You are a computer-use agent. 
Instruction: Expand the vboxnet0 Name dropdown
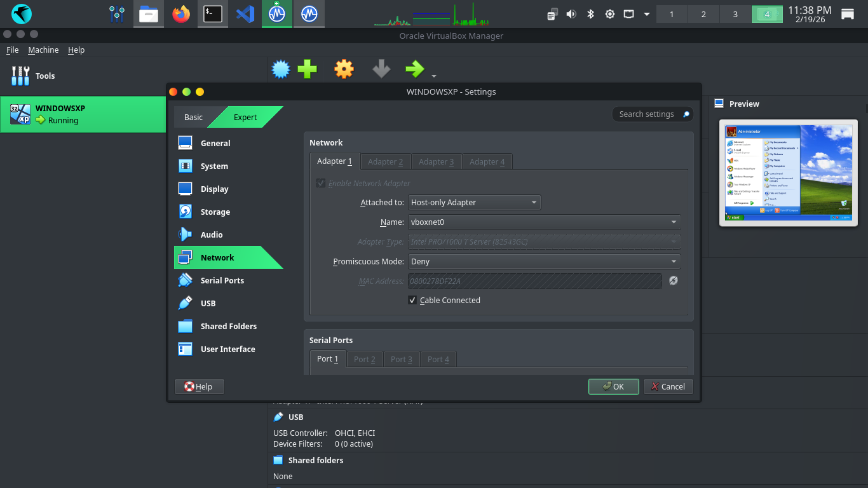[x=544, y=222]
